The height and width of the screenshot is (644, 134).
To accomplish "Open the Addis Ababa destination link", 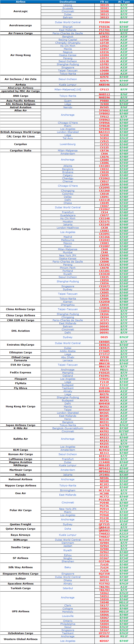I will coord(68,351).
